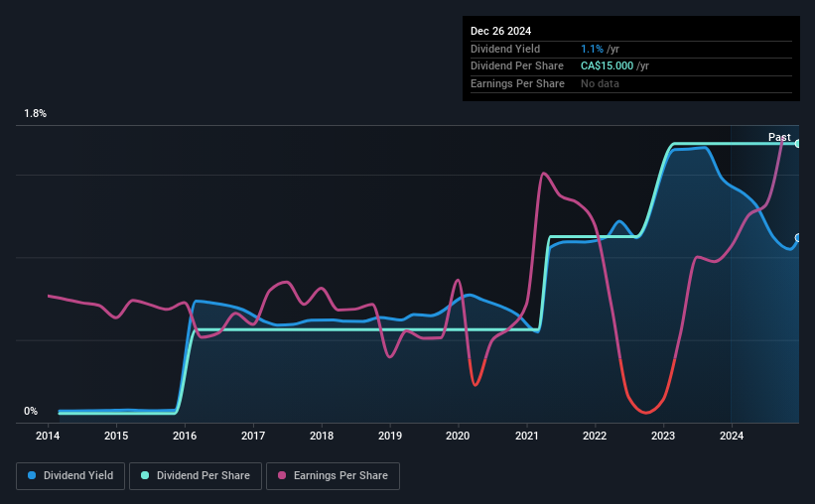Click the 2019 x-axis label

tap(390, 436)
